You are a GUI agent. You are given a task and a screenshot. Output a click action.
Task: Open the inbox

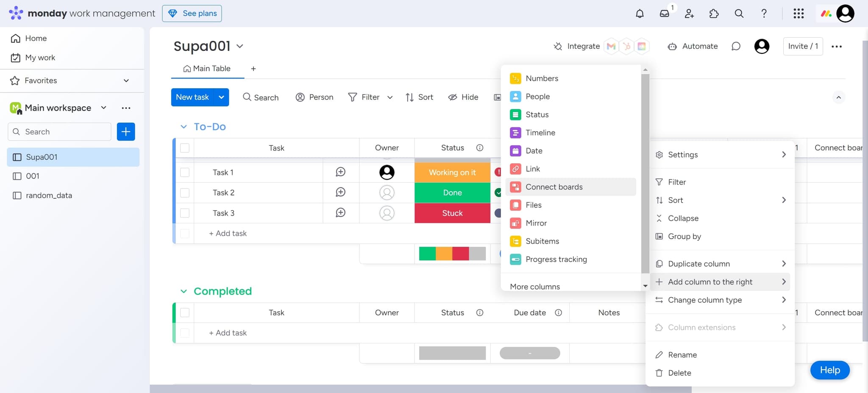click(665, 13)
